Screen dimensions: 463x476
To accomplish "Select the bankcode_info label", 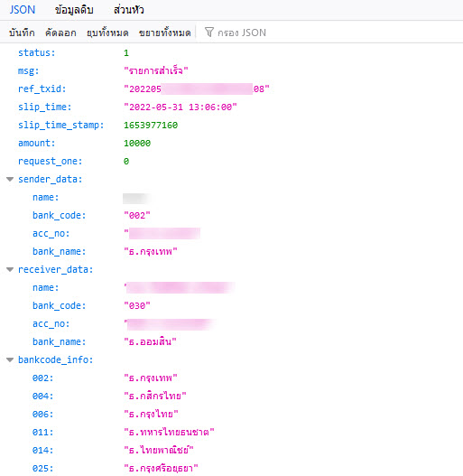I will [56, 359].
